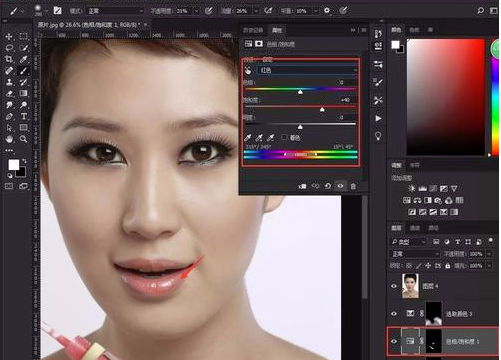Open the brush blend mode dropdown
Screen dimensions: 501x360
click(115, 11)
